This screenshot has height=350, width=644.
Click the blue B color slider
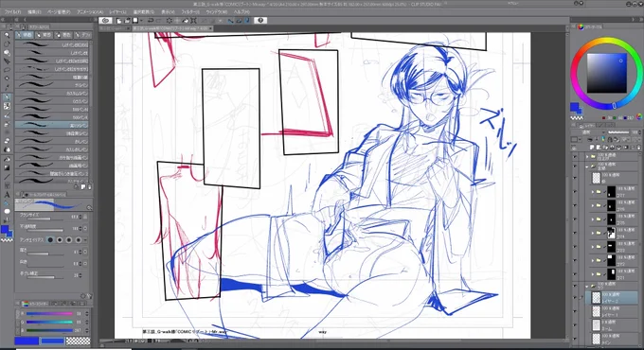click(49, 330)
